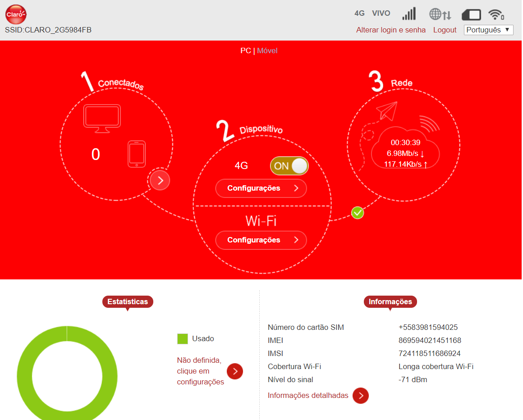523x420 pixels.
Task: Click the 4G network type indicator
Action: tap(359, 13)
